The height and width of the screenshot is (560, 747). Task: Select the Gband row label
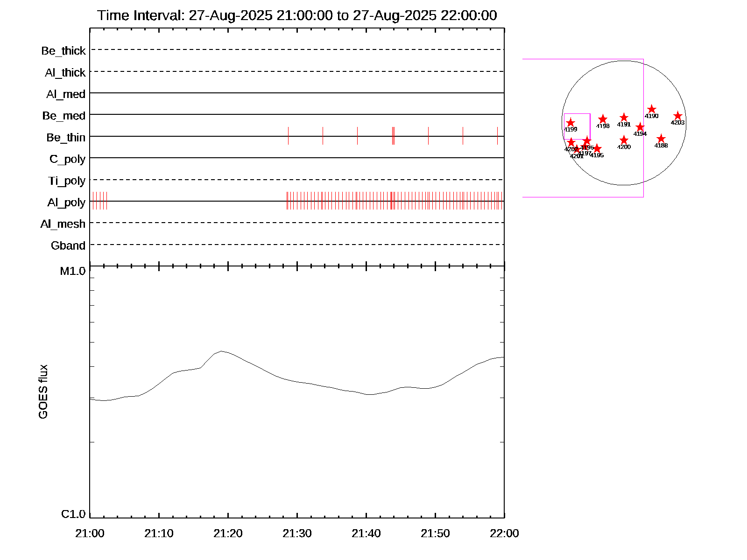tap(68, 246)
